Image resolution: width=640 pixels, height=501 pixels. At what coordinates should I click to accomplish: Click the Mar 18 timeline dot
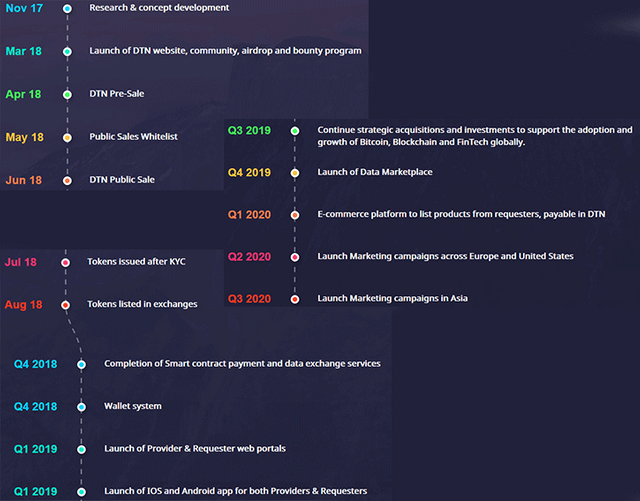[x=67, y=51]
